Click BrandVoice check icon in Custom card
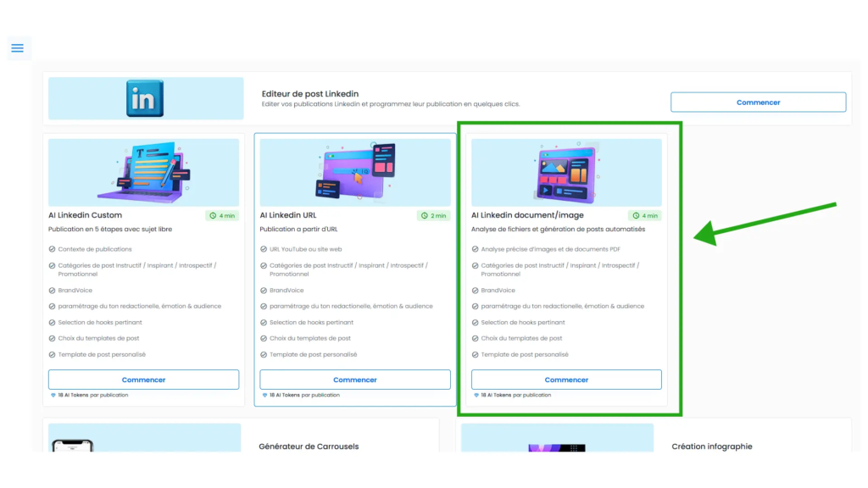The height and width of the screenshot is (488, 868). click(x=52, y=291)
